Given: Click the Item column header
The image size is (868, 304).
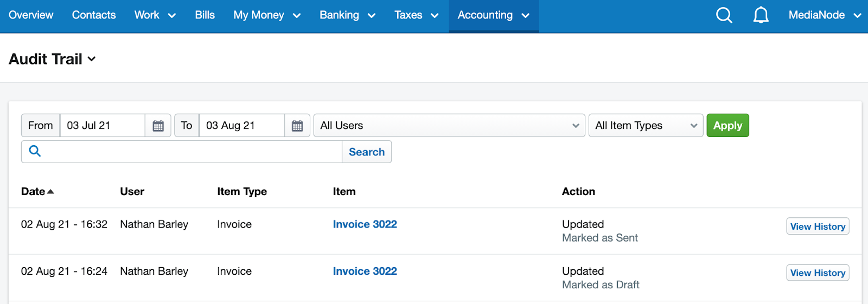Looking at the screenshot, I should tap(344, 191).
